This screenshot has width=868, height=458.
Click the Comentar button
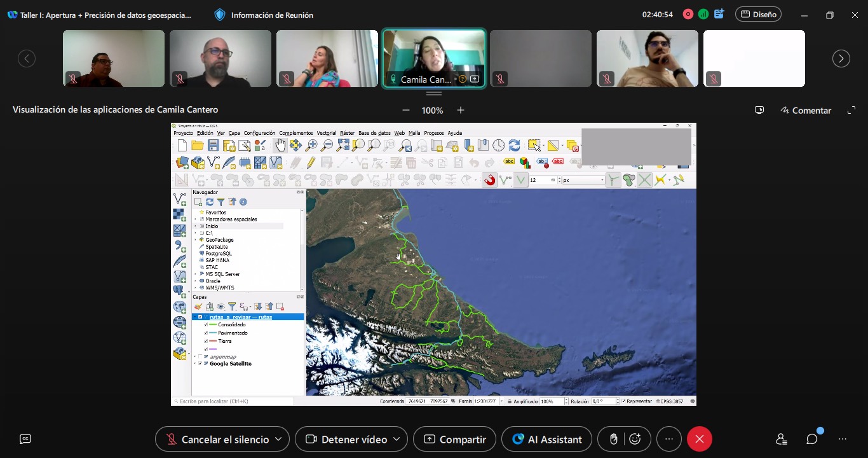coord(806,110)
